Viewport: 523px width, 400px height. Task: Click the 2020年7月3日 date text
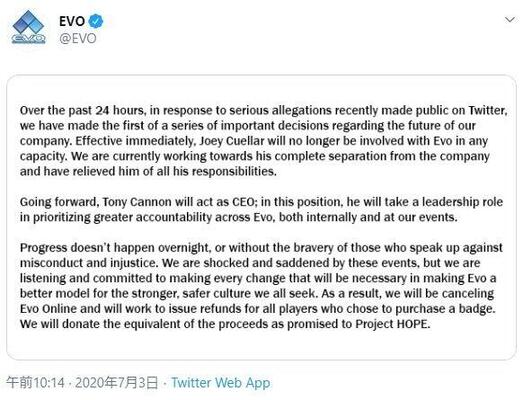click(116, 383)
